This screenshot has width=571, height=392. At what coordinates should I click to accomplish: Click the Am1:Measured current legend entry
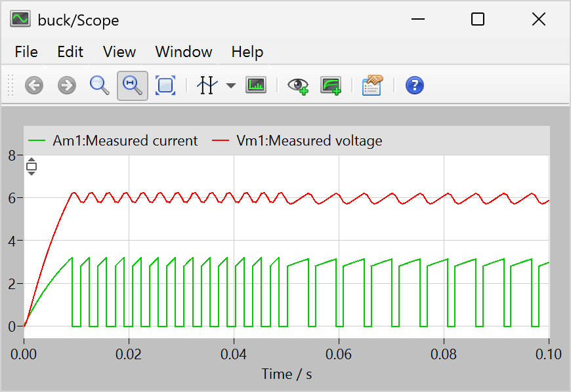[125, 140]
